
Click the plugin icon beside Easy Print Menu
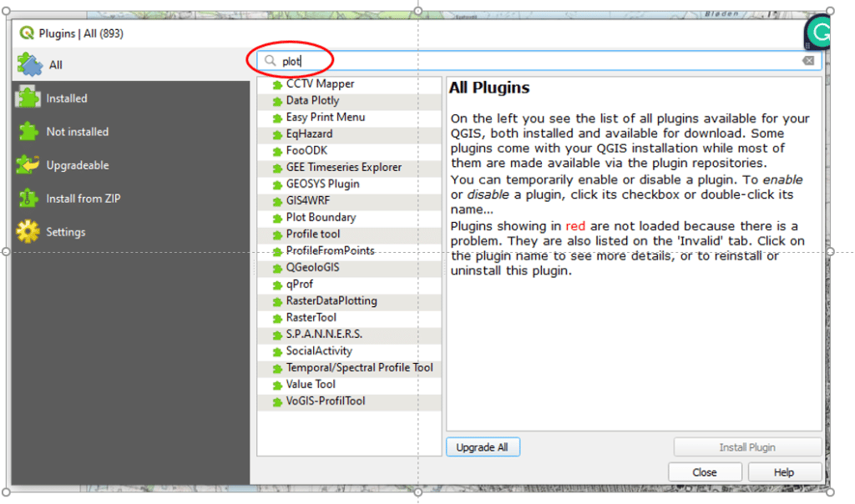pos(277,118)
